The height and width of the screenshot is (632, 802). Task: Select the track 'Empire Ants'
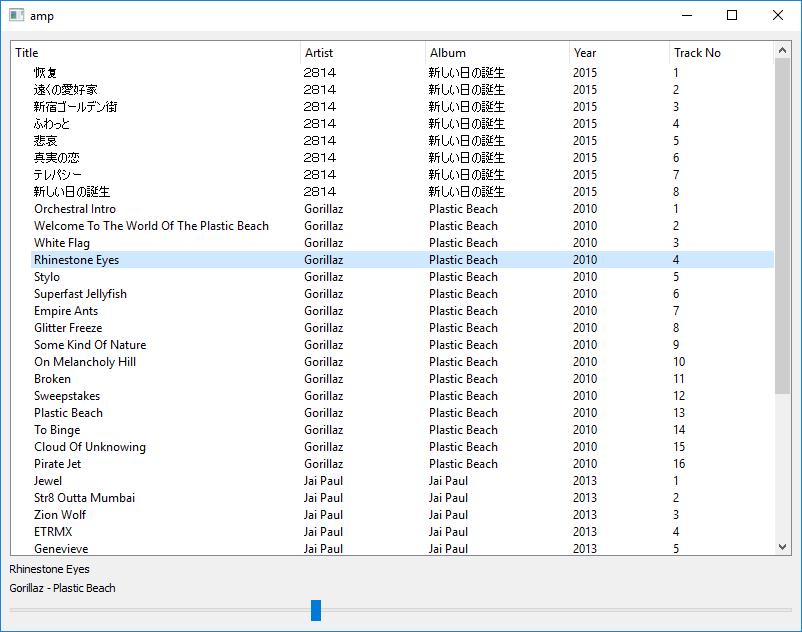click(x=65, y=311)
